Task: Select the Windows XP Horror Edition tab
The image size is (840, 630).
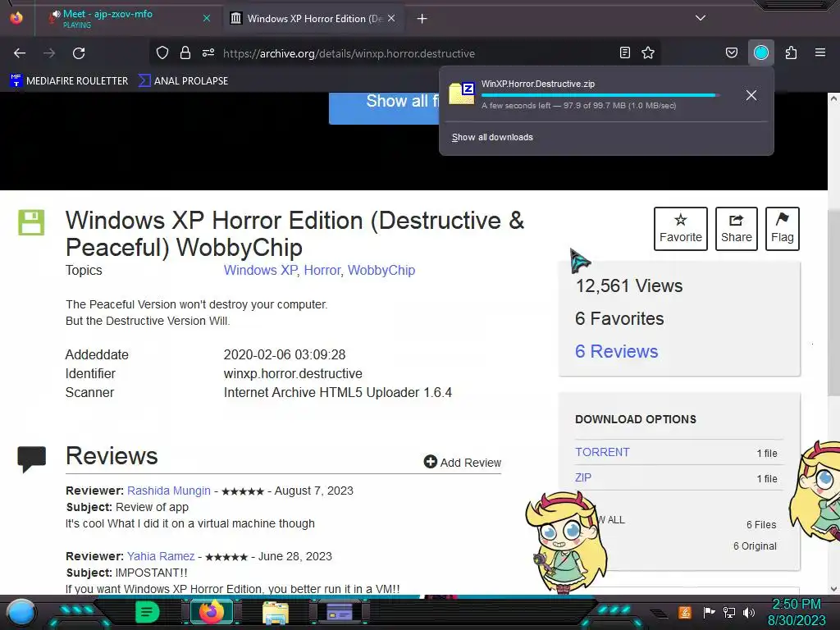Action: pos(313,19)
